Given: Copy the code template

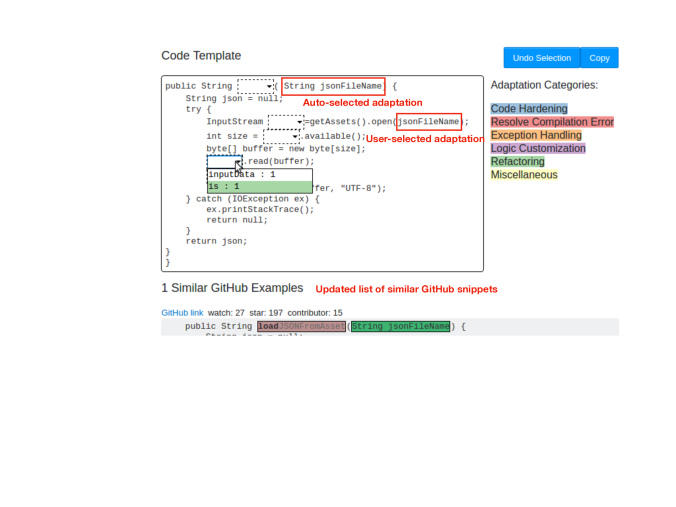Looking at the screenshot, I should 599,58.
